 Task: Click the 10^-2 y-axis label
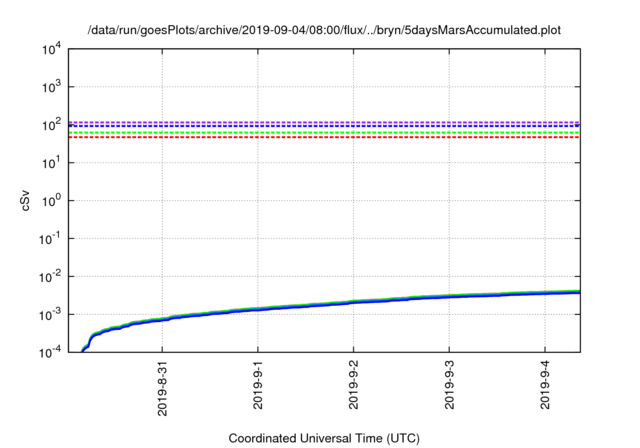(50, 277)
